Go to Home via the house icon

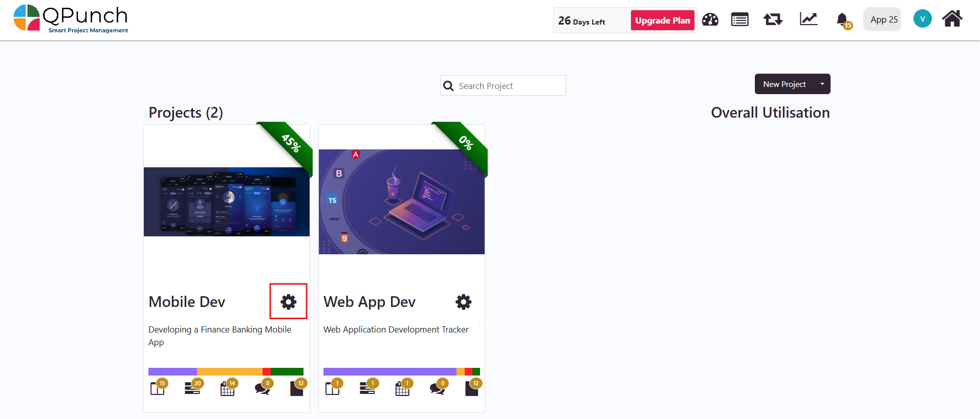[x=952, y=19]
